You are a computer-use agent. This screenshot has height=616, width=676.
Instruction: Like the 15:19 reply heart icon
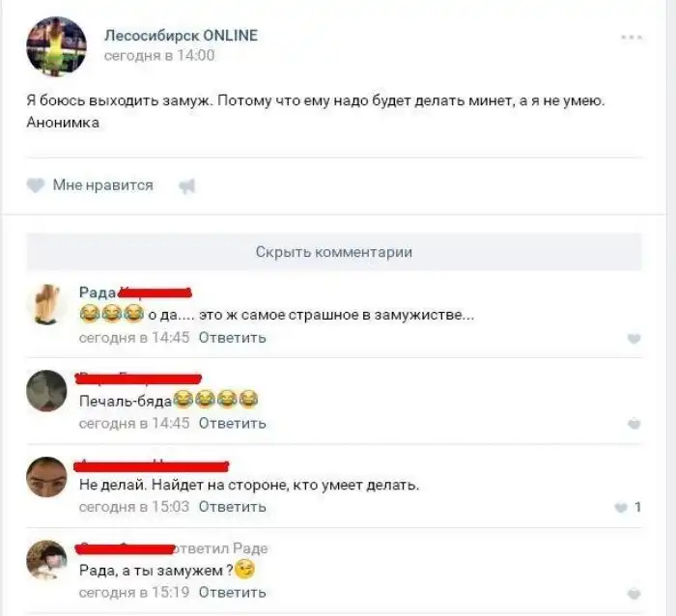tap(634, 594)
